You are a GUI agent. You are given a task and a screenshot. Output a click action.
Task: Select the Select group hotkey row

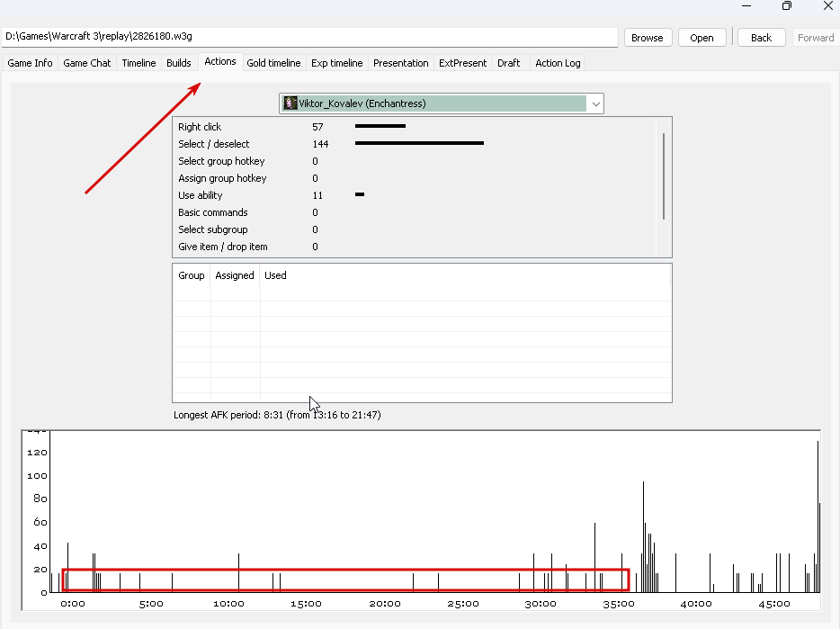click(x=415, y=161)
